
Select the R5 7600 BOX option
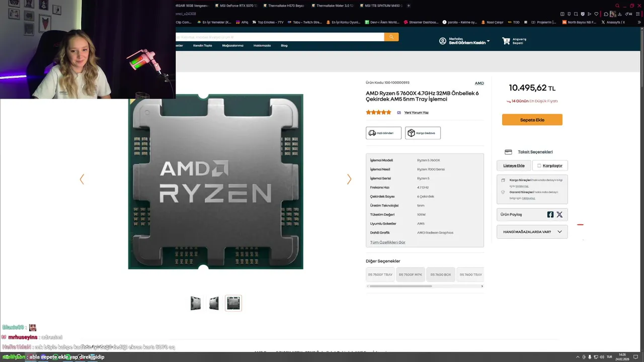pyautogui.click(x=441, y=275)
